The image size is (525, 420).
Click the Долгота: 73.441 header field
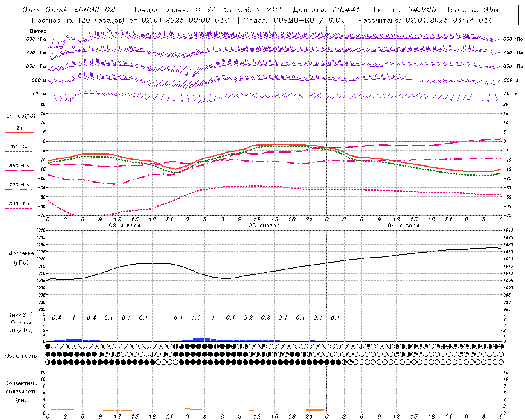click(326, 9)
